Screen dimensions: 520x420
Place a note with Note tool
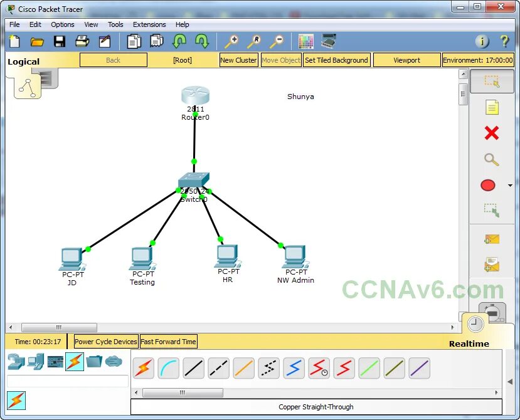(x=492, y=107)
